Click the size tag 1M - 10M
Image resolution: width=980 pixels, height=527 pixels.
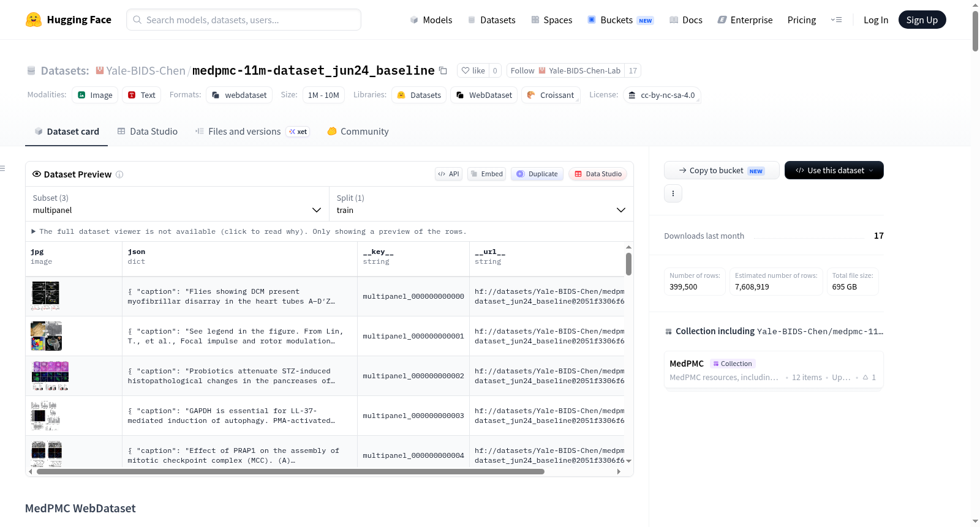(323, 95)
